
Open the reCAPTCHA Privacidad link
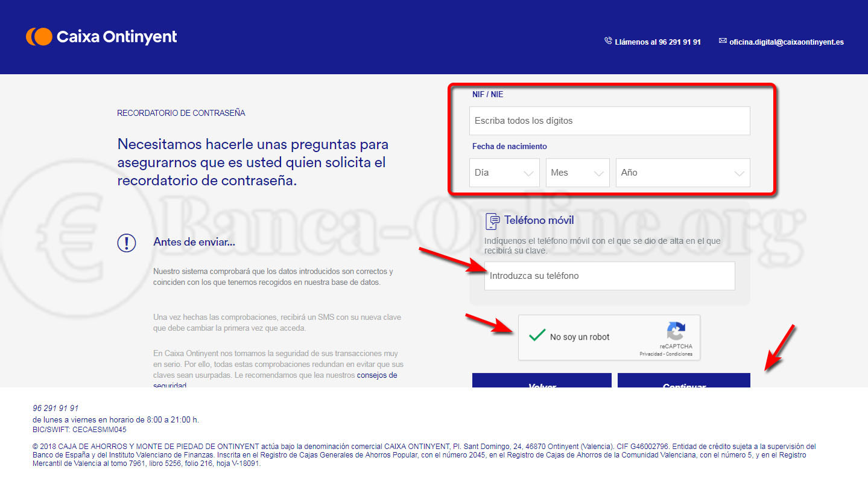point(650,354)
